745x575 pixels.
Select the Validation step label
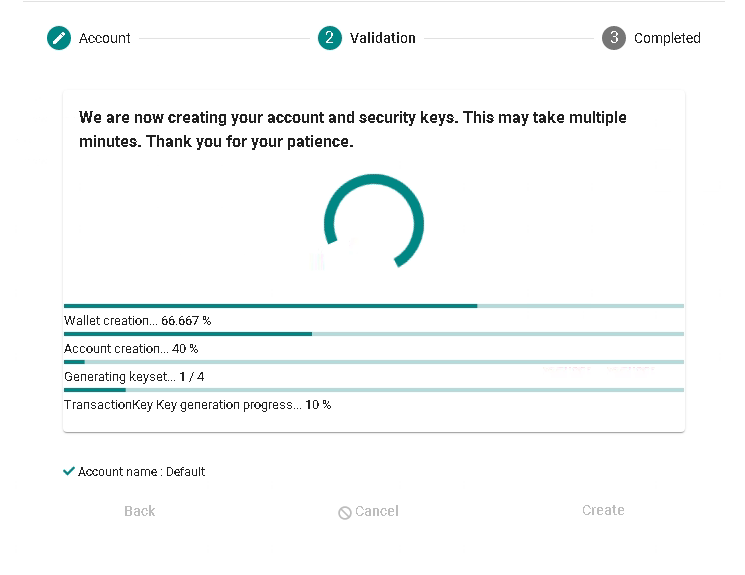tap(382, 38)
